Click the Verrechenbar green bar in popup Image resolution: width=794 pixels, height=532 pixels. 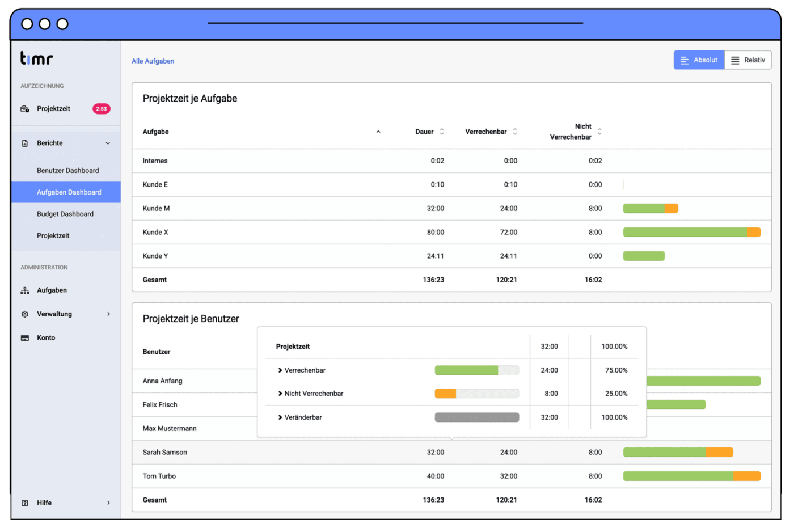click(x=466, y=370)
